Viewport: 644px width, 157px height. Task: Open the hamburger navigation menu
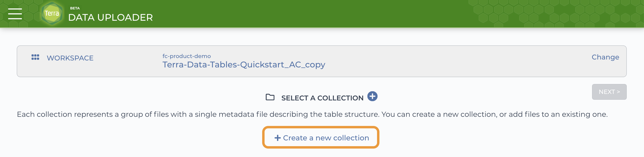coord(15,13)
